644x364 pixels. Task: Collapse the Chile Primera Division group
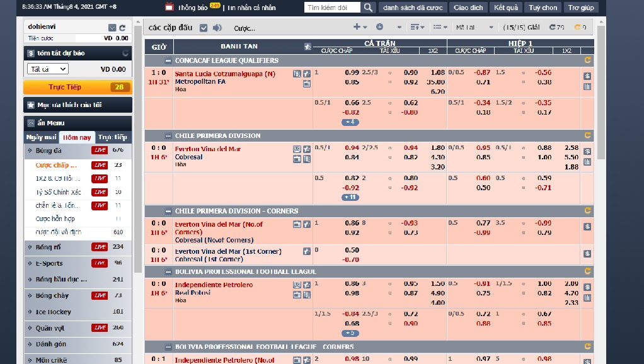coord(168,136)
